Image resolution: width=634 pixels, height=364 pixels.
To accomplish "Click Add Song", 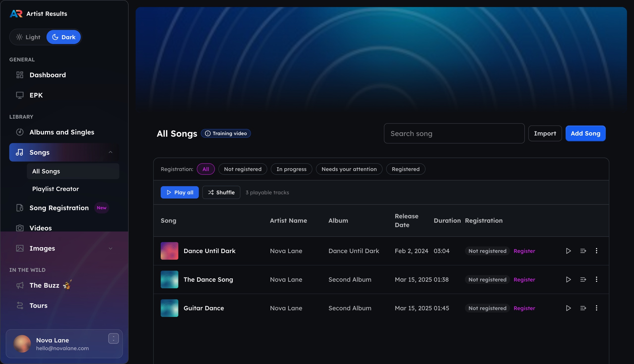I will tap(585, 133).
